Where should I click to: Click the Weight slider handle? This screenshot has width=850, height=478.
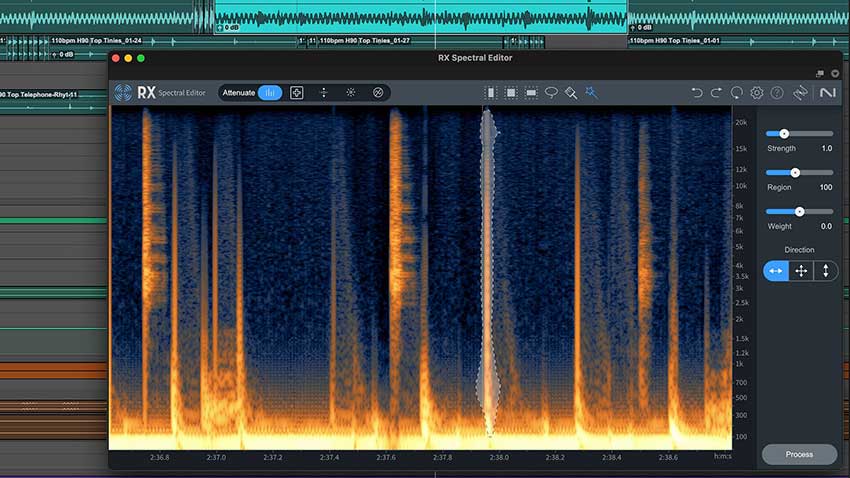799,211
